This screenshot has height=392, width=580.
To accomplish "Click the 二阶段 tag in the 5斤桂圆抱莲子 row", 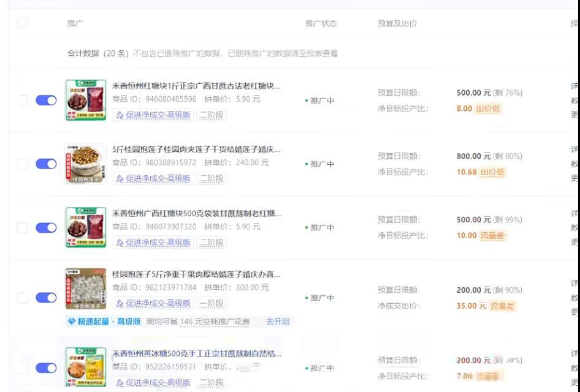I will (212, 179).
